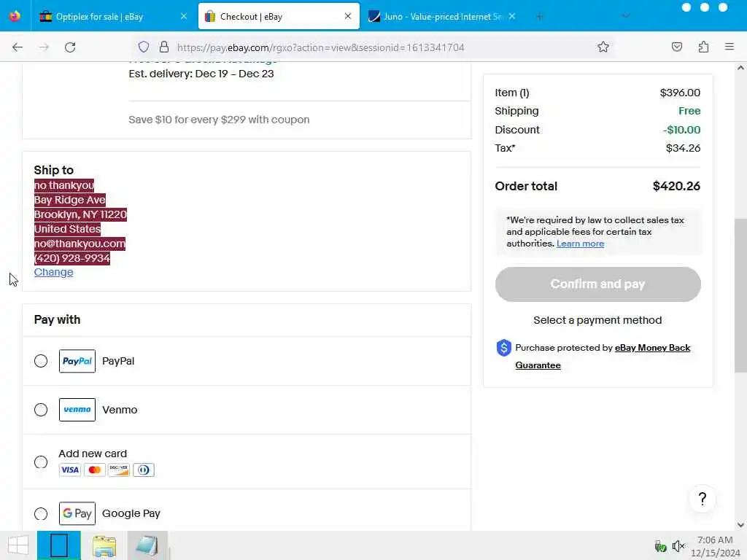Image resolution: width=747 pixels, height=560 pixels.
Task: Click the Tax amount $34.26
Action: tap(683, 148)
